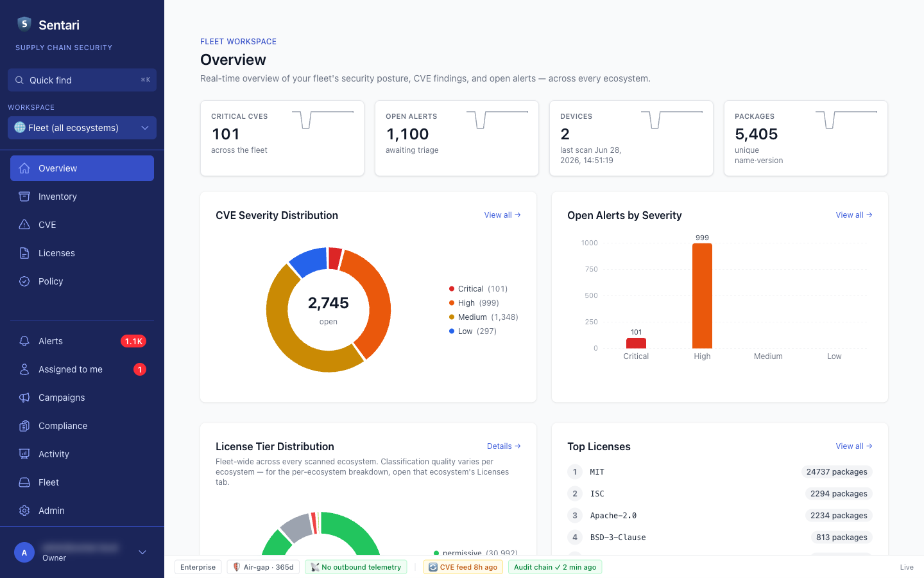Click the Critical red bar in alerts chart
This screenshot has width=924, height=578.
636,343
